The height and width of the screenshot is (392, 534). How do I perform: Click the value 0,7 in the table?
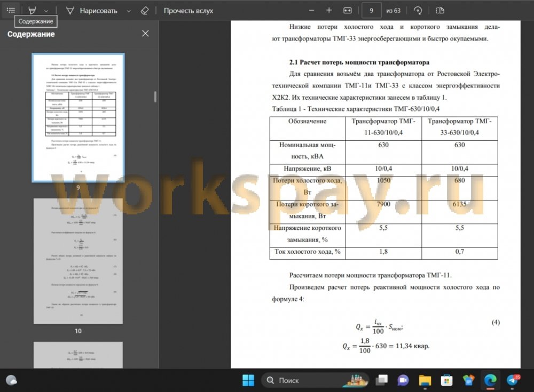pyautogui.click(x=460, y=252)
